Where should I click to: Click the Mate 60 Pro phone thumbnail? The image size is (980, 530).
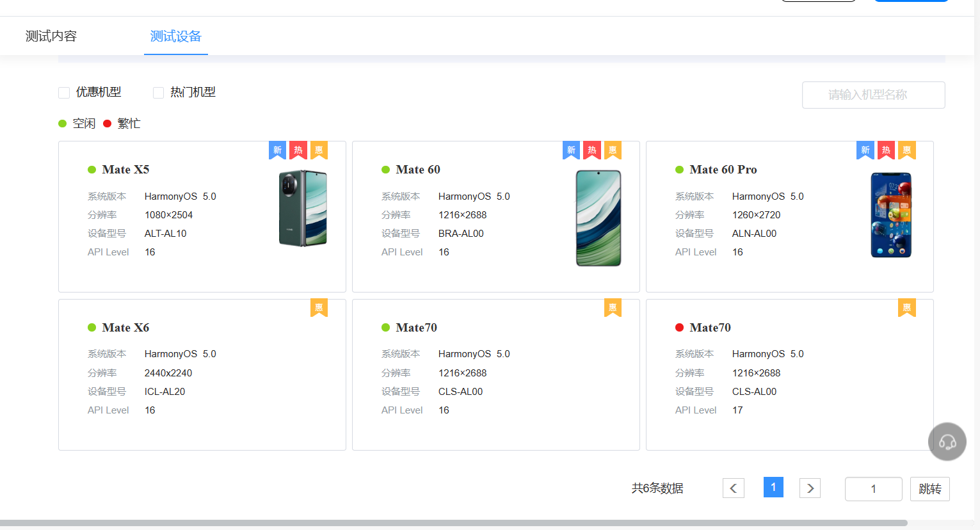coord(891,215)
